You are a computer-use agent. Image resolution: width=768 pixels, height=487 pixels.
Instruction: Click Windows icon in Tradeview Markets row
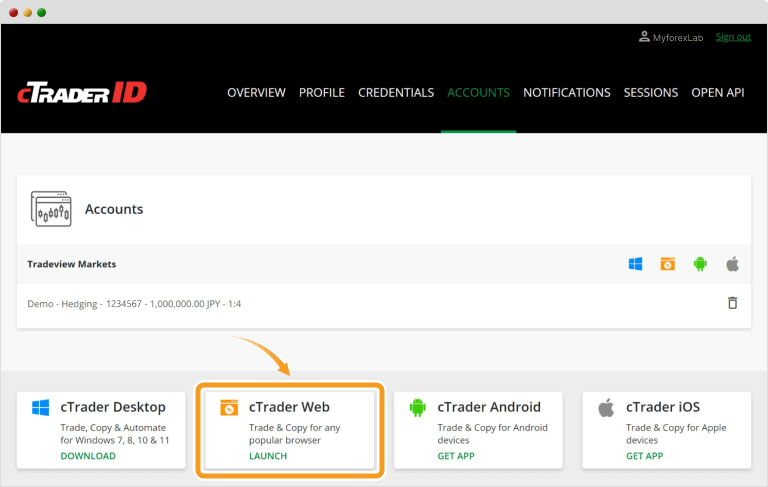click(x=635, y=264)
